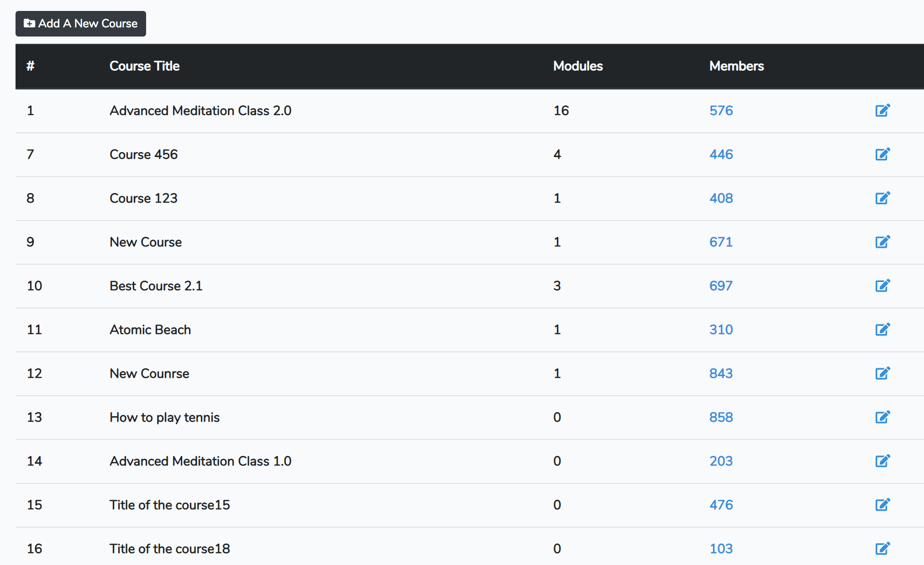Click members link 476
Viewport: 924px width, 565px height.
coord(721,505)
